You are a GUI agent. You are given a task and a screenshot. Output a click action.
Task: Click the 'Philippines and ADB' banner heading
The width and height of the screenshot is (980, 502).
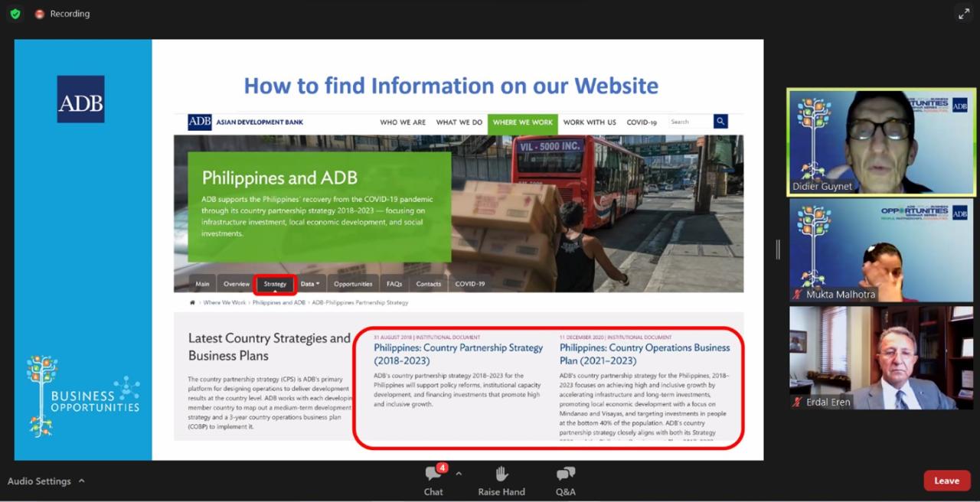point(279,178)
